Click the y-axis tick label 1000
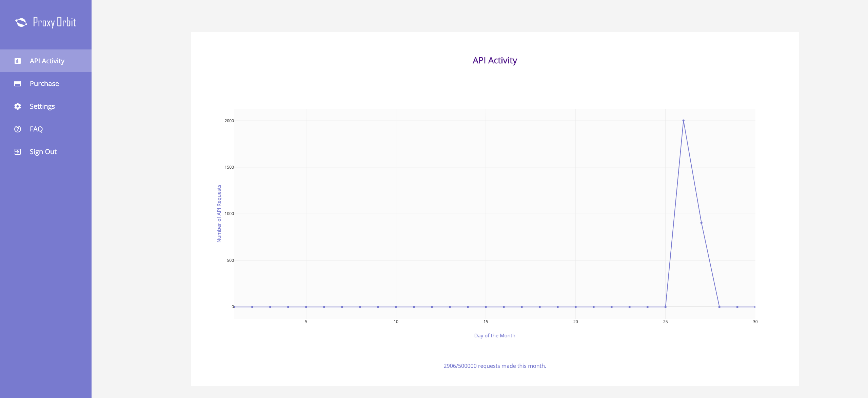Image resolution: width=868 pixels, height=398 pixels. click(229, 214)
